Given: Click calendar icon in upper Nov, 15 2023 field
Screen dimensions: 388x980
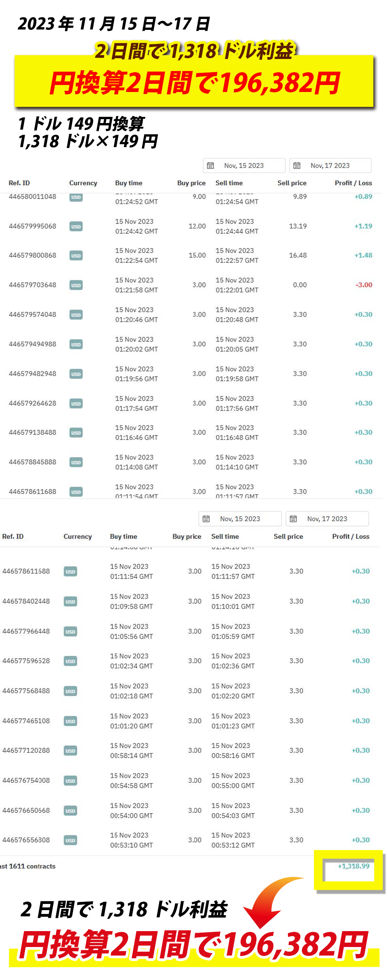Looking at the screenshot, I should [x=210, y=165].
